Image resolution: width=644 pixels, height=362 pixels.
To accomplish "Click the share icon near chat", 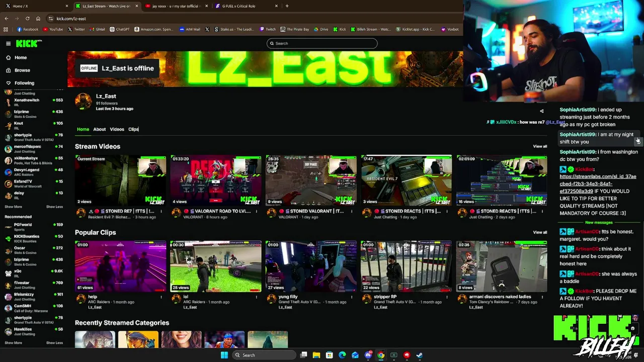I will pyautogui.click(x=542, y=111).
